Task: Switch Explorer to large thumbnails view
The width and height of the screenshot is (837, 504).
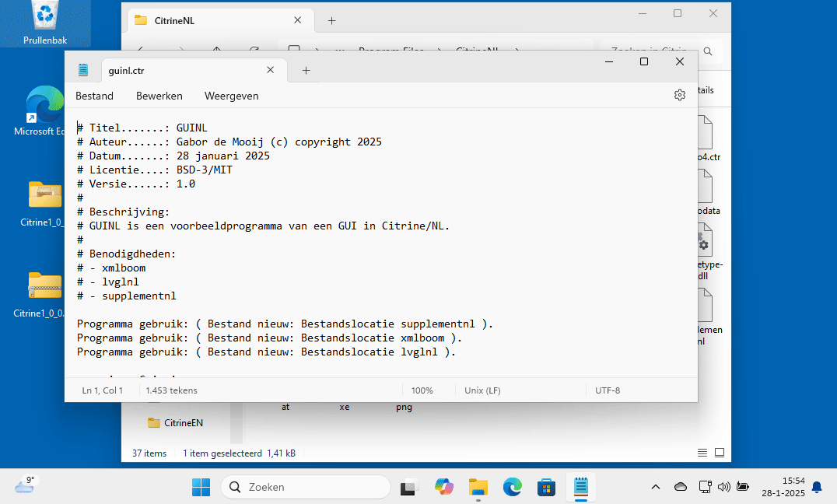Action: click(x=720, y=453)
